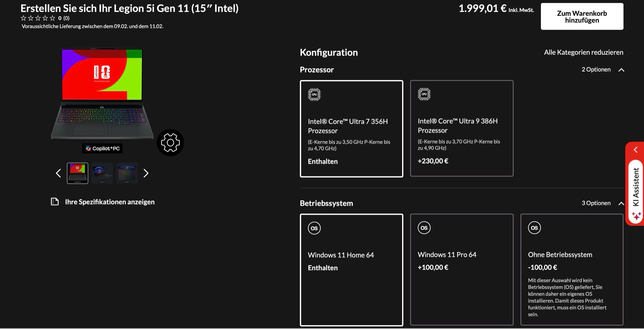Collapse the Prozessor section chevron

(621, 70)
